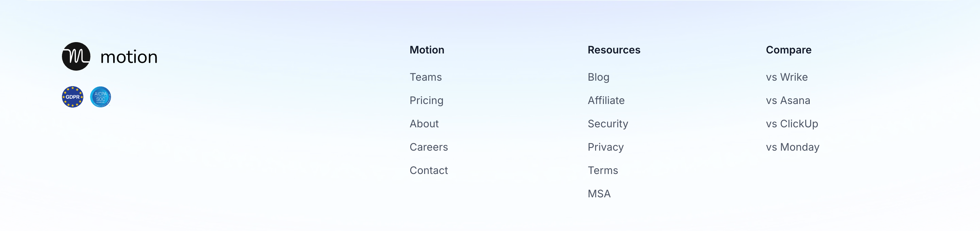Image resolution: width=980 pixels, height=231 pixels.
Task: Open the Terms link
Action: [x=603, y=170]
